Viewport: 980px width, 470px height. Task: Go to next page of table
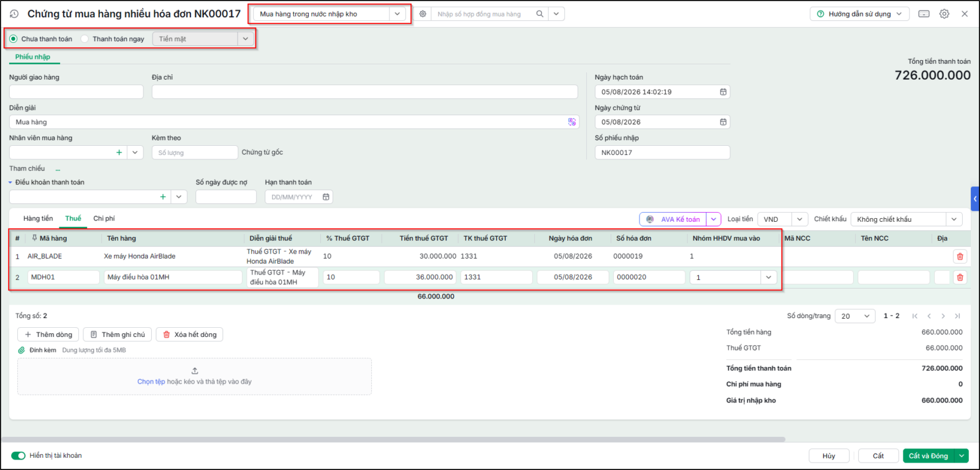[x=943, y=316]
